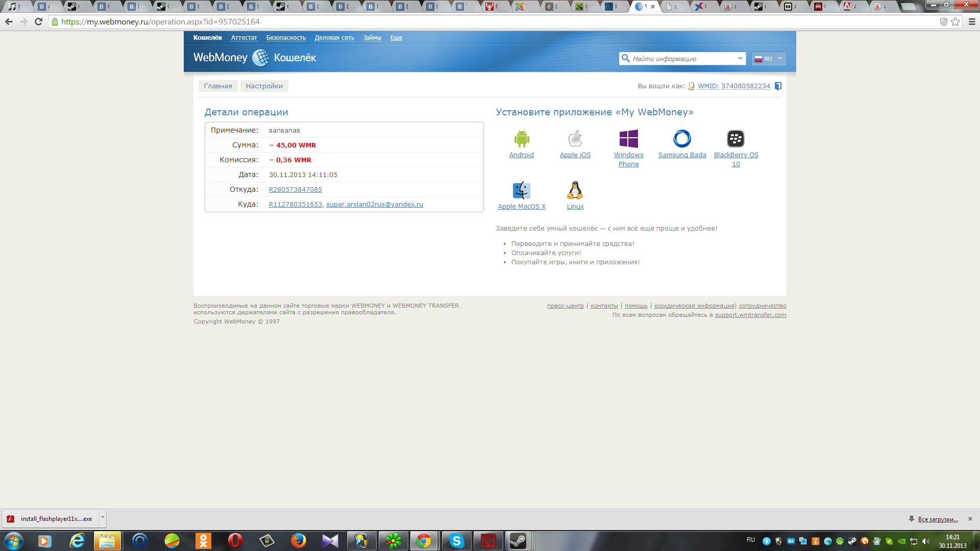Click the taskbar clock showing 14:21
The image size is (980, 551).
tap(952, 541)
